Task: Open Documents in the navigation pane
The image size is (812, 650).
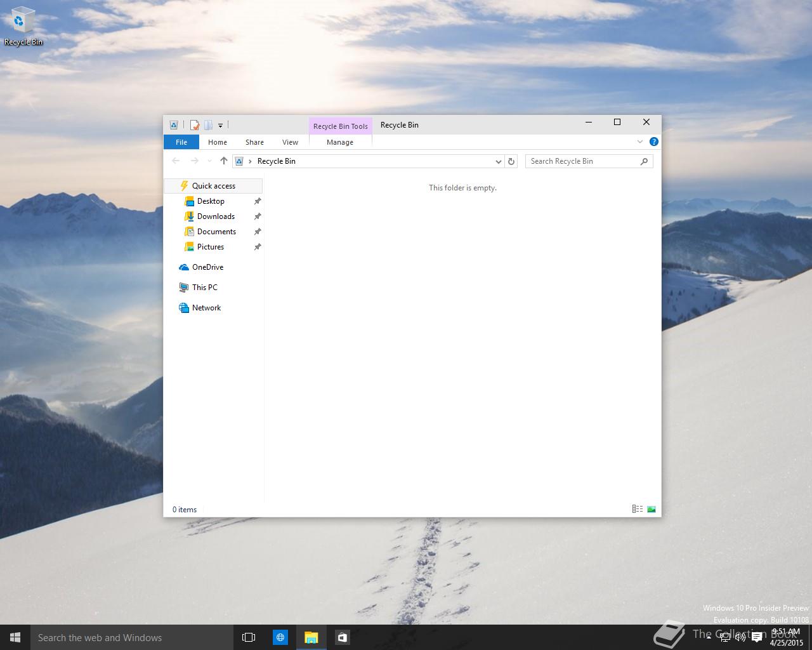Action: point(216,232)
